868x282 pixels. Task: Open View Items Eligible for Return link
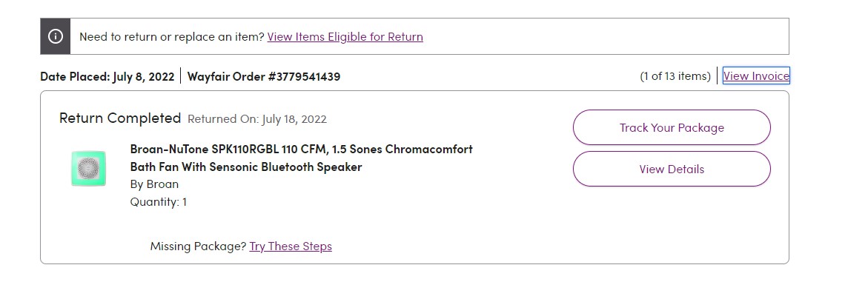(345, 37)
